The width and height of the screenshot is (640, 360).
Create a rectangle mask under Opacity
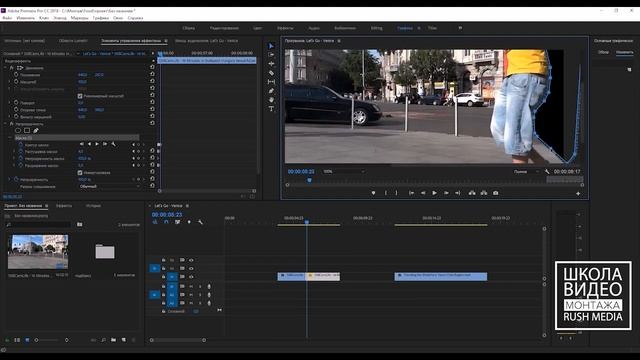[27, 131]
